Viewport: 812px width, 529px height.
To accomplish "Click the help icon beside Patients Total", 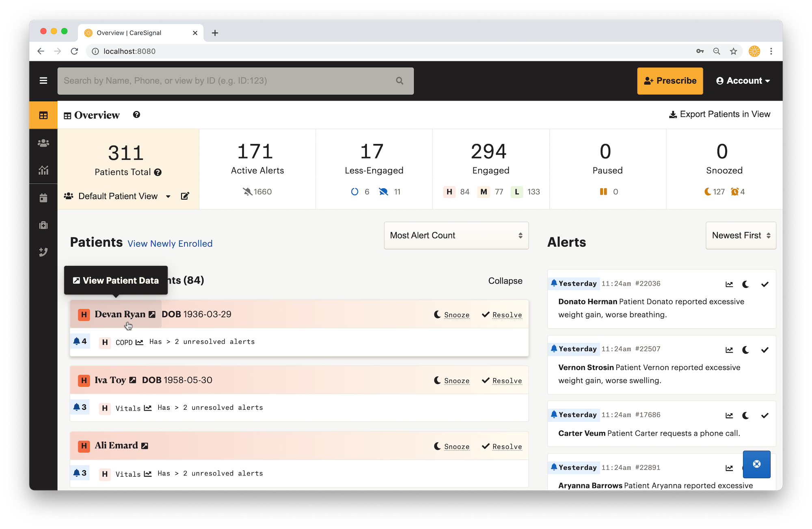I will coord(158,172).
